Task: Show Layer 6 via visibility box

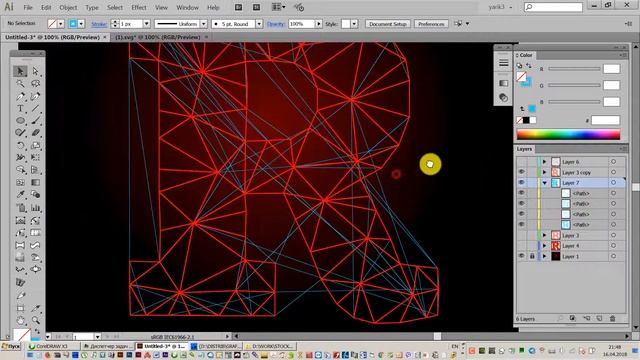Action: click(522, 162)
